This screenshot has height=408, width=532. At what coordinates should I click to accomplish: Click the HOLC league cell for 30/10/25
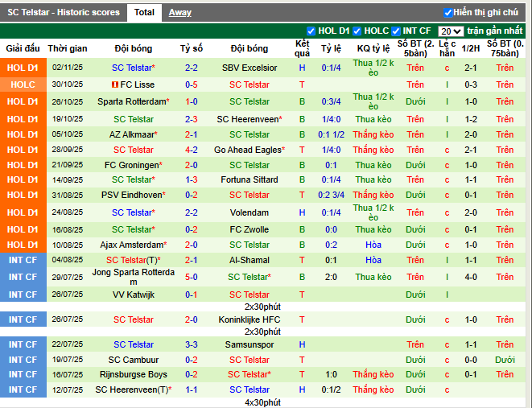[23, 84]
